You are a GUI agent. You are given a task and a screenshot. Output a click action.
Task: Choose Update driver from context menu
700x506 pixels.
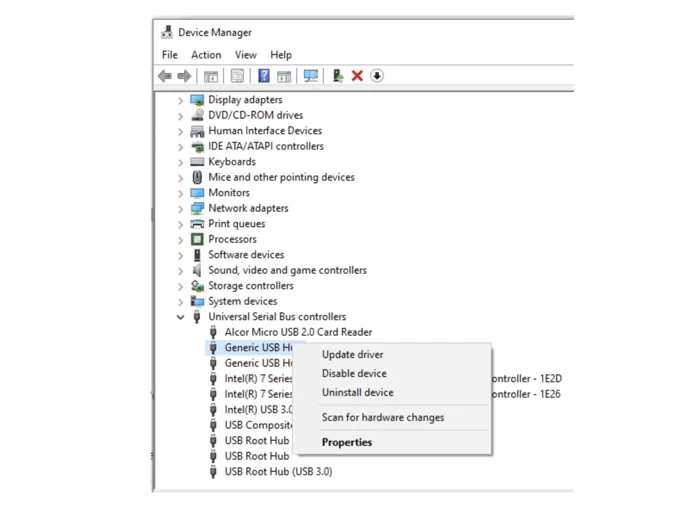(x=352, y=355)
